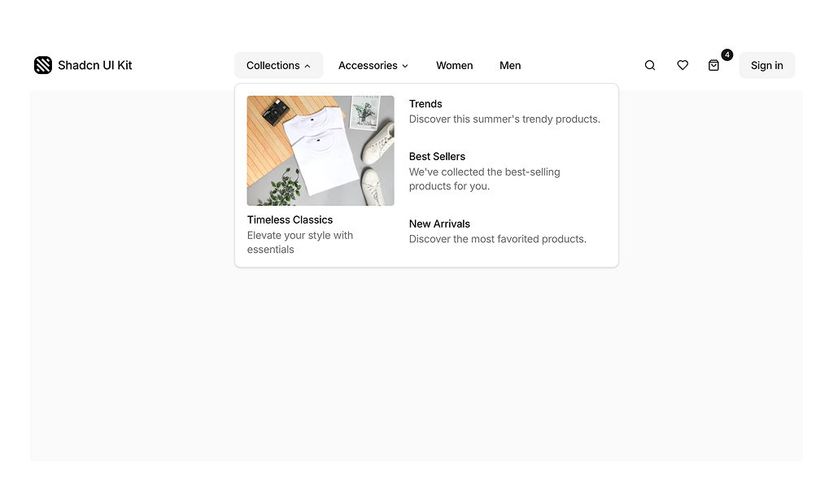Viewport: 833px width, 504px height.
Task: Select the Women menu item
Action: (x=454, y=65)
